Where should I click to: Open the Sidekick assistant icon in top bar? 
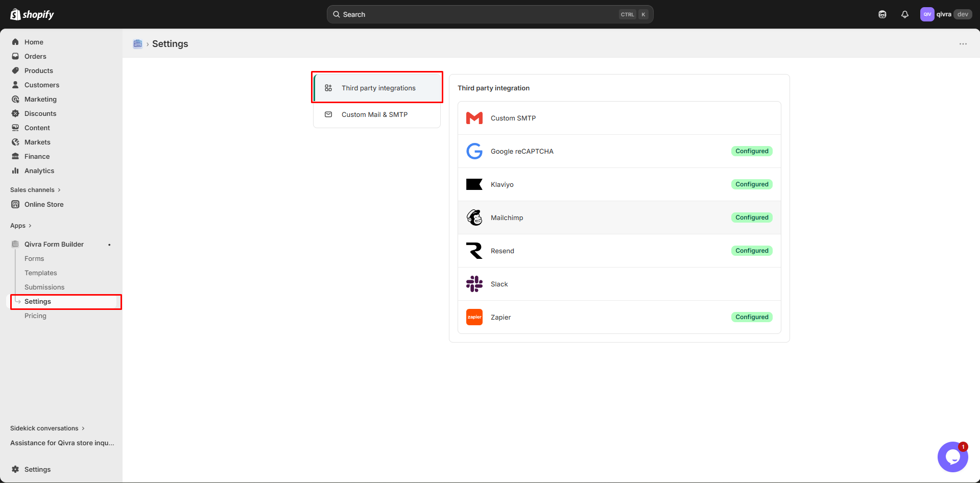pyautogui.click(x=882, y=14)
